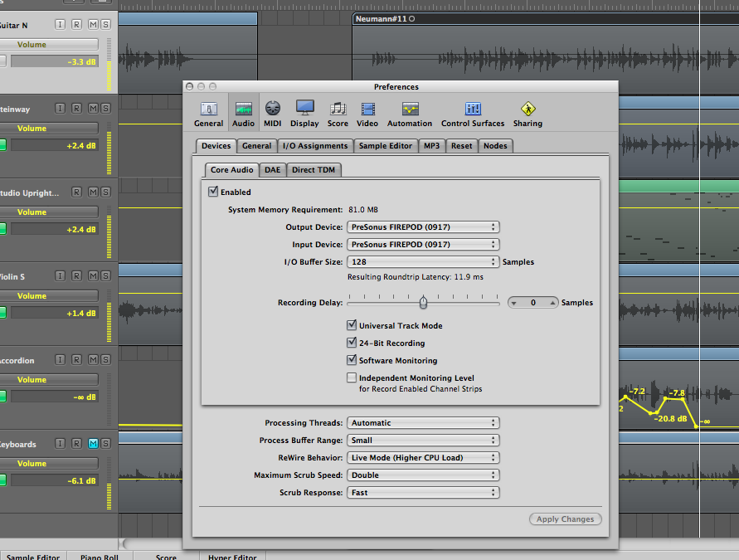Open the Score preferences icon
Viewport: 739px width, 560px height.
pyautogui.click(x=338, y=114)
